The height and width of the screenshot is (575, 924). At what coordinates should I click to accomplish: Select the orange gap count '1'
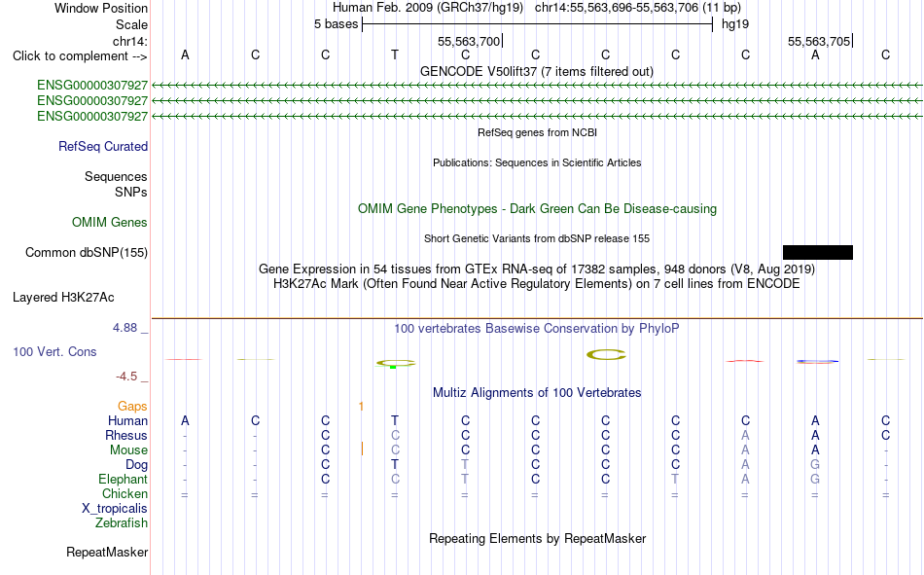coord(361,407)
